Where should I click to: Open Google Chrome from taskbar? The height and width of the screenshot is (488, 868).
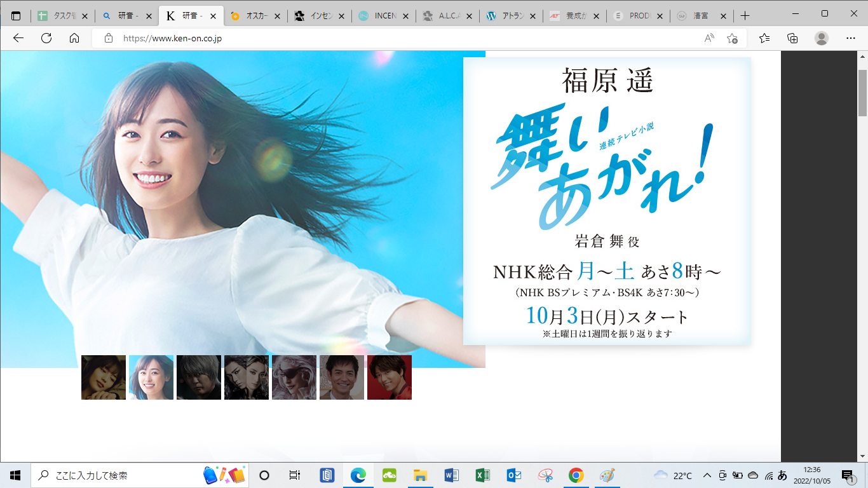(576, 475)
